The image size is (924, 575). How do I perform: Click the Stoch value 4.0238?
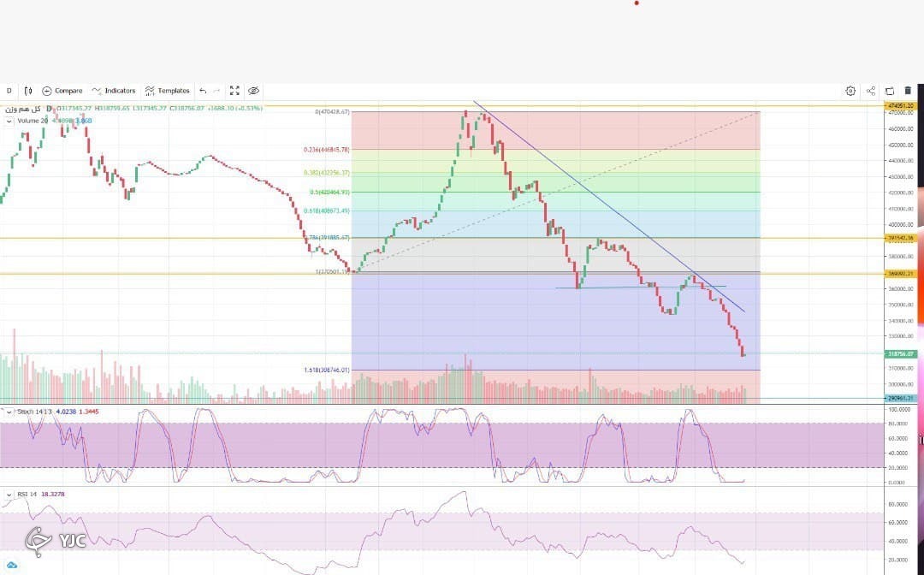pos(65,412)
